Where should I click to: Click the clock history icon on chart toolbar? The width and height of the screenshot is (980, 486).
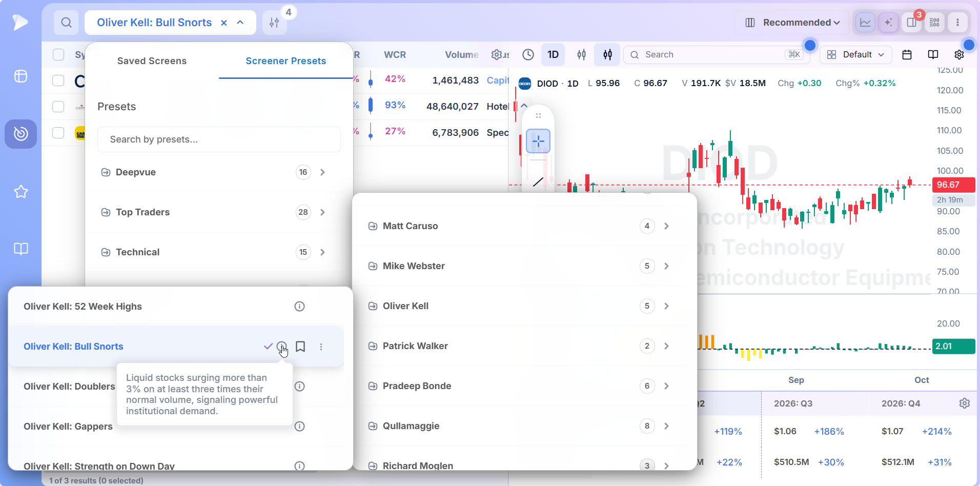coord(528,55)
